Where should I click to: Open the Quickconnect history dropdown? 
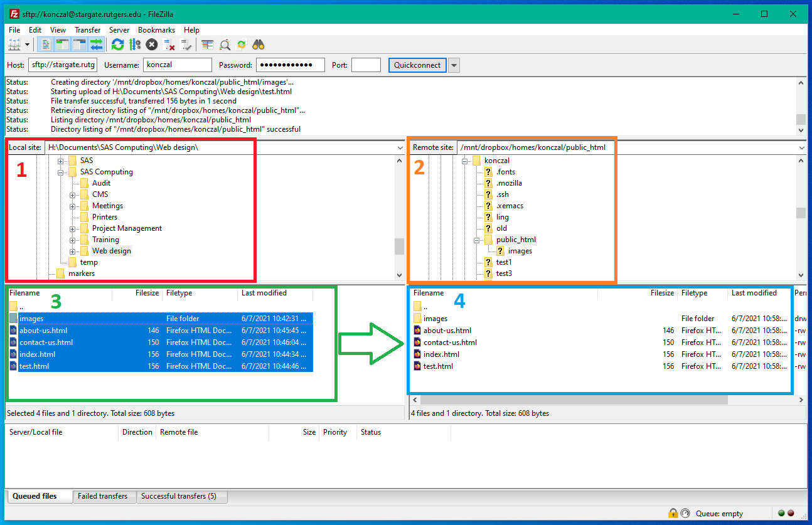click(x=454, y=65)
